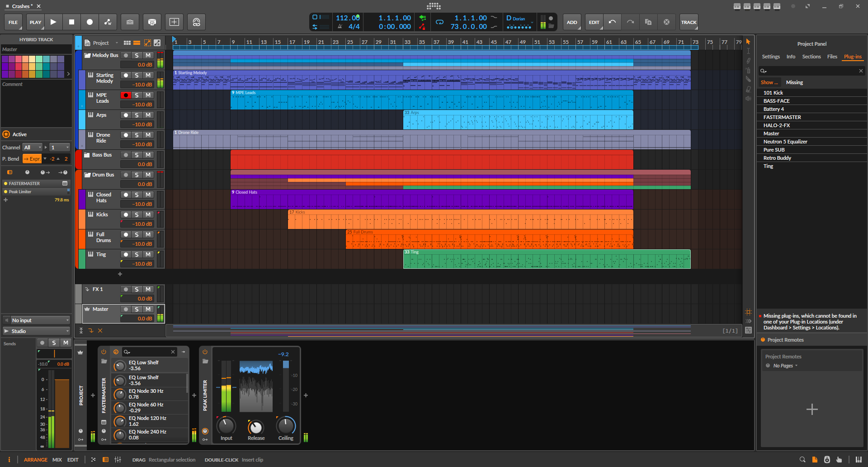This screenshot has height=467, width=868.
Task: Mute the Kicks track
Action: (x=148, y=214)
